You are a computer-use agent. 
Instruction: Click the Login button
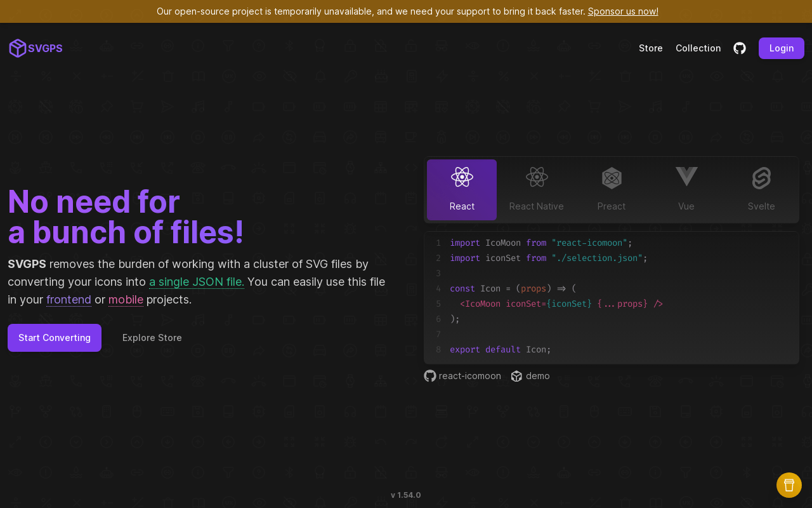(x=782, y=48)
